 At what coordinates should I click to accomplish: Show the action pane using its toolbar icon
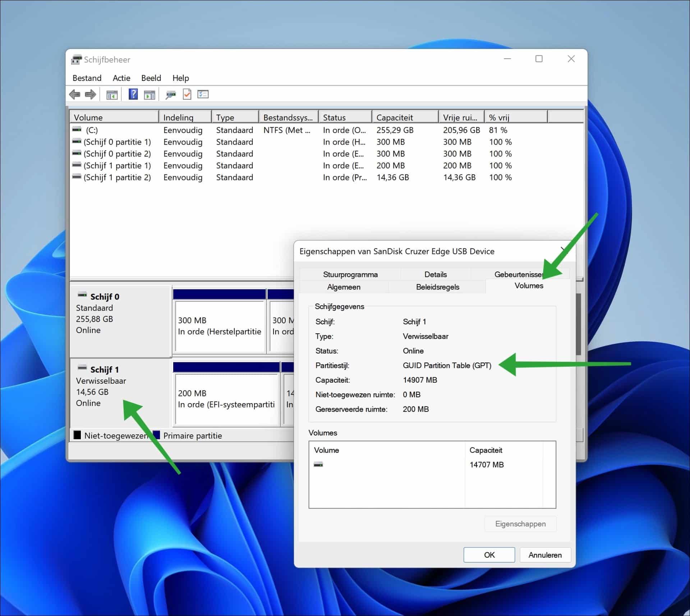point(149,94)
